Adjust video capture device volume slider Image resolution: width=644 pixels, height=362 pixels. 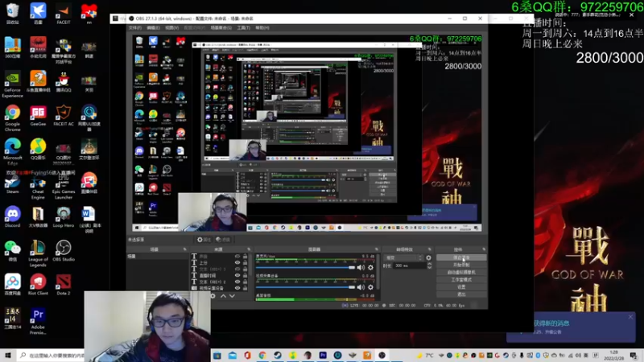pos(305,287)
